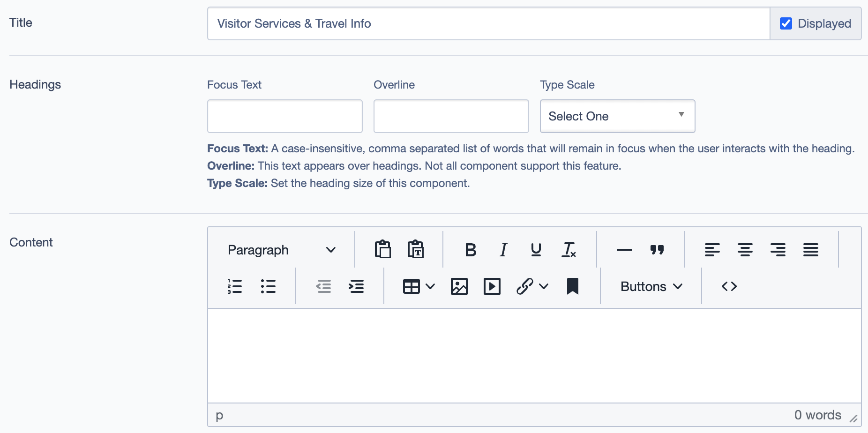The height and width of the screenshot is (433, 868).
Task: Open the source code view
Action: [x=729, y=286]
